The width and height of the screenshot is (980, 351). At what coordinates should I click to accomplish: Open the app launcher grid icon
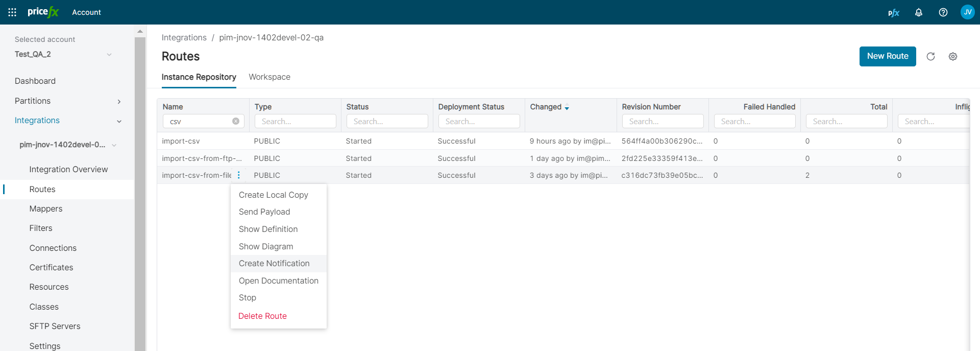click(x=12, y=12)
